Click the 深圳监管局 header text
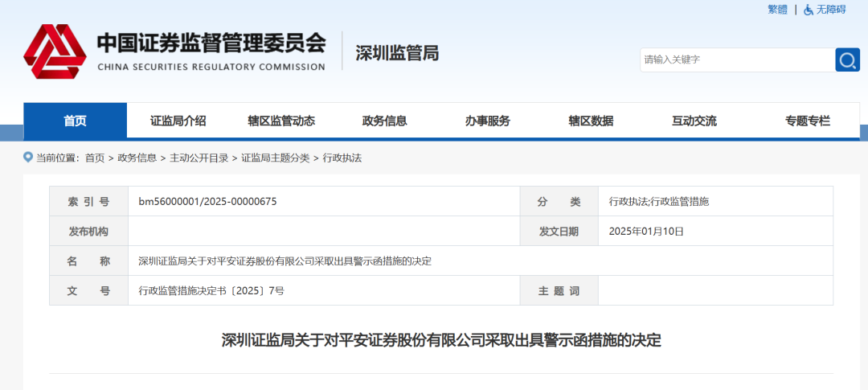Viewport: 868px width, 390px height. click(x=397, y=53)
